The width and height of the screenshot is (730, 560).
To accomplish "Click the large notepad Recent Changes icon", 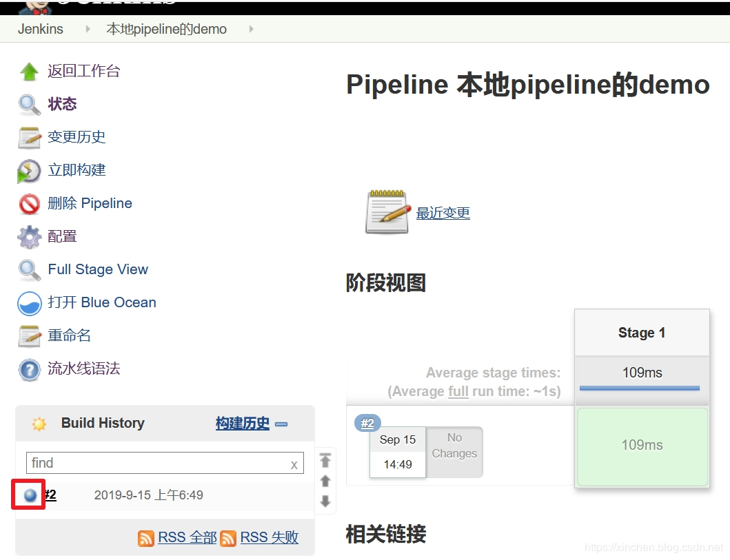I will pyautogui.click(x=387, y=211).
